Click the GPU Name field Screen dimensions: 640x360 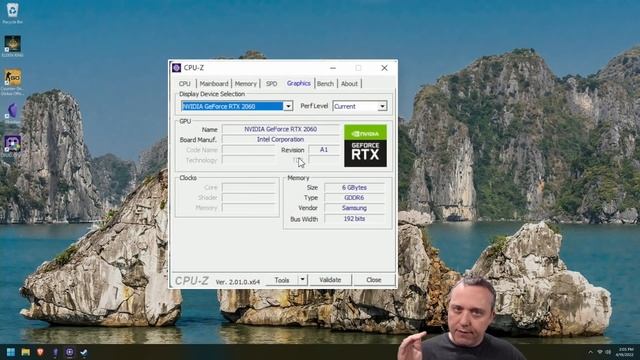280,129
